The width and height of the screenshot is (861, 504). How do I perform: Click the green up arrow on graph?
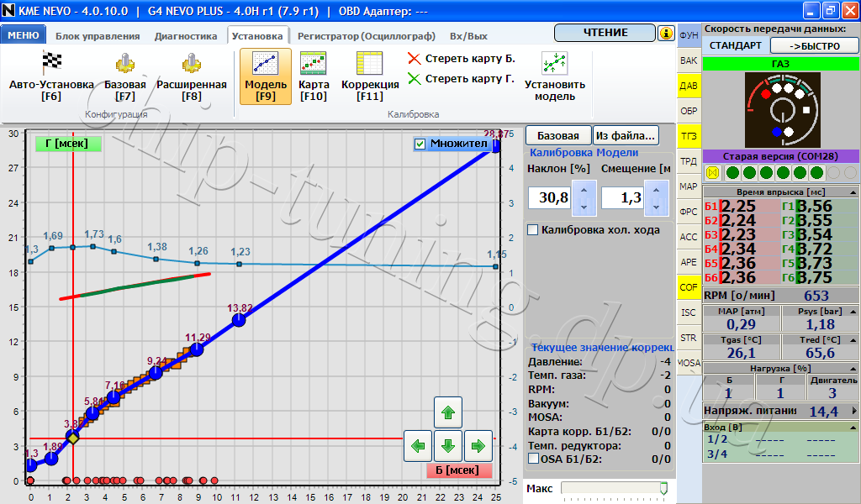tap(448, 412)
